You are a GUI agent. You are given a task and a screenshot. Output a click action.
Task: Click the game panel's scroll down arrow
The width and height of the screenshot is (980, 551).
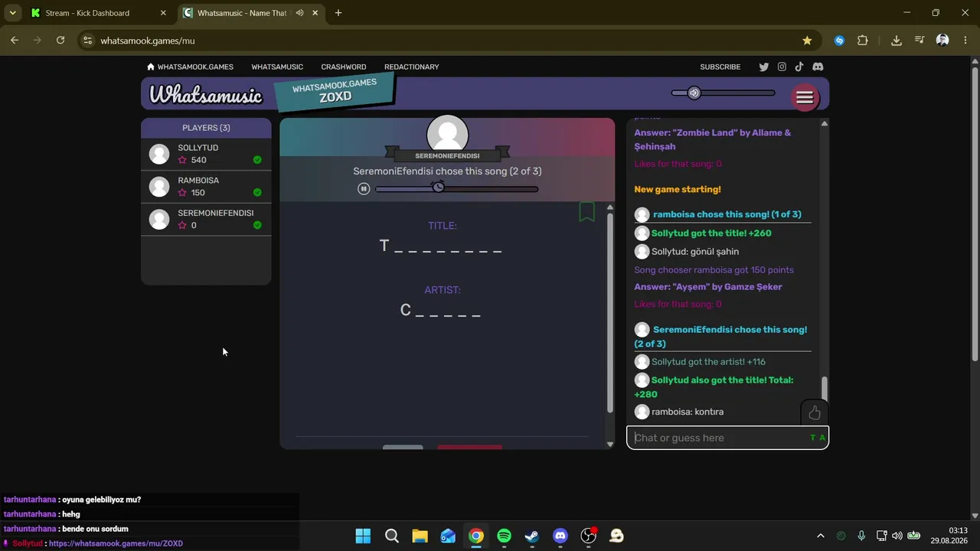click(610, 444)
